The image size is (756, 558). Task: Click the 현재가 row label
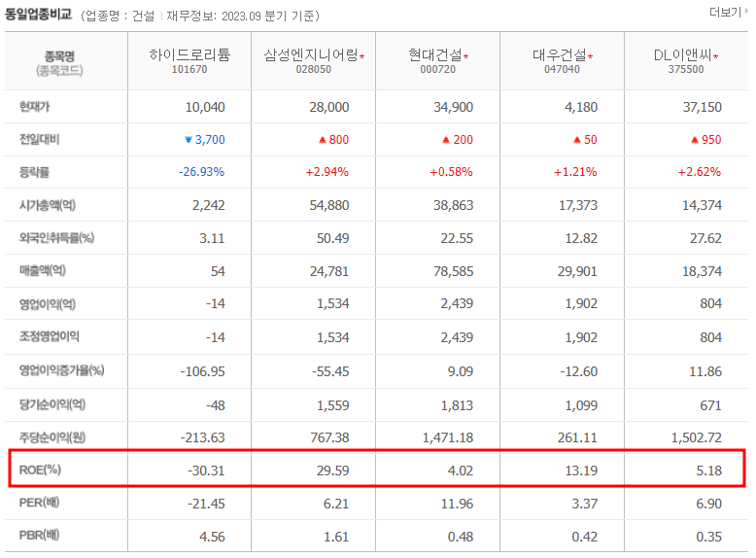click(34, 107)
